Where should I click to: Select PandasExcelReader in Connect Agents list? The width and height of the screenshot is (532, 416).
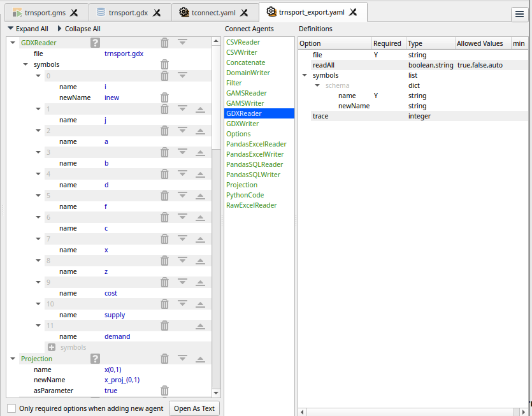tap(256, 144)
